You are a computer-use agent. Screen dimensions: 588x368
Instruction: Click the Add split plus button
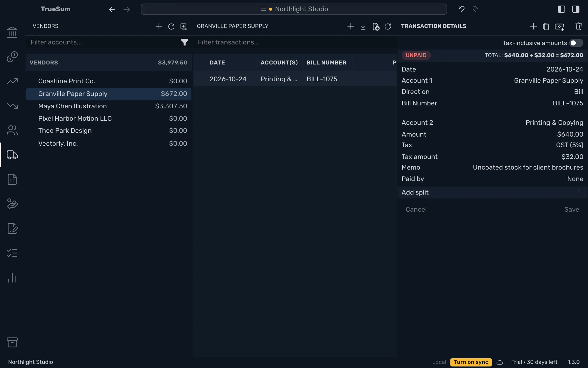578,192
